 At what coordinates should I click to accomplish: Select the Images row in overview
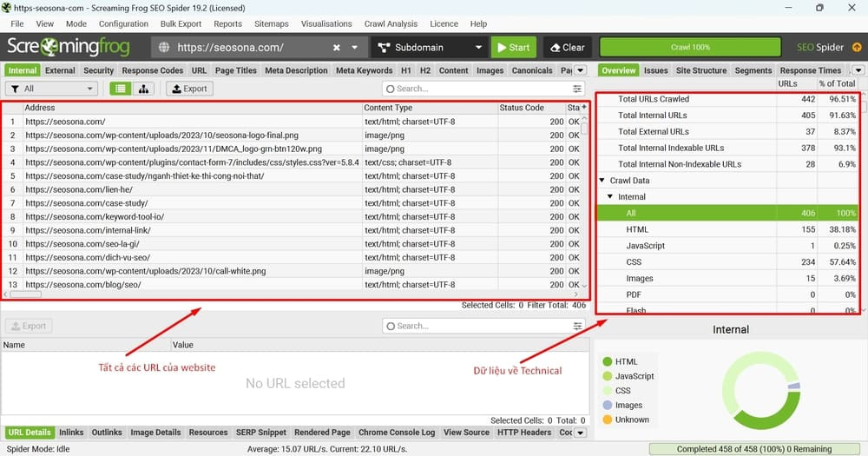point(727,278)
